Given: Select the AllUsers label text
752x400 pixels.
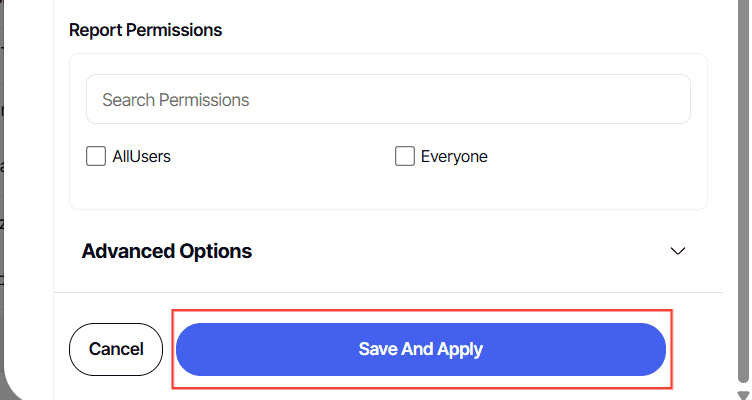Looking at the screenshot, I should coord(141,156).
